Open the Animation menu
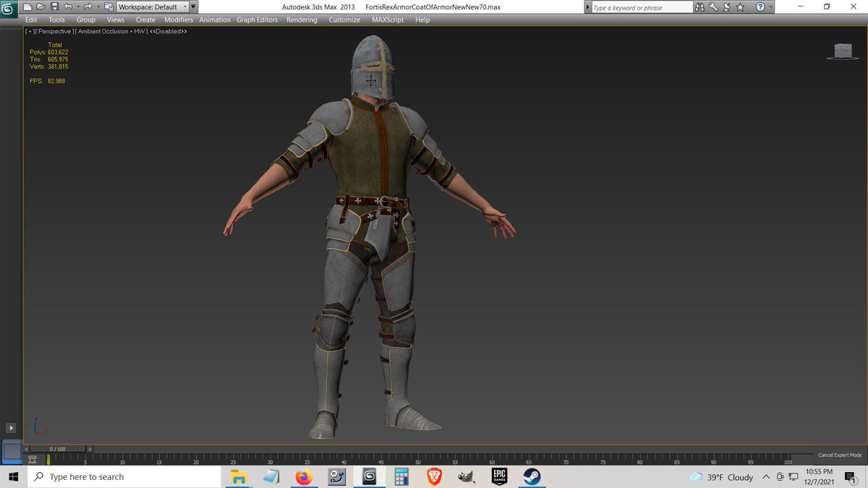This screenshot has height=488, width=868. click(x=215, y=20)
